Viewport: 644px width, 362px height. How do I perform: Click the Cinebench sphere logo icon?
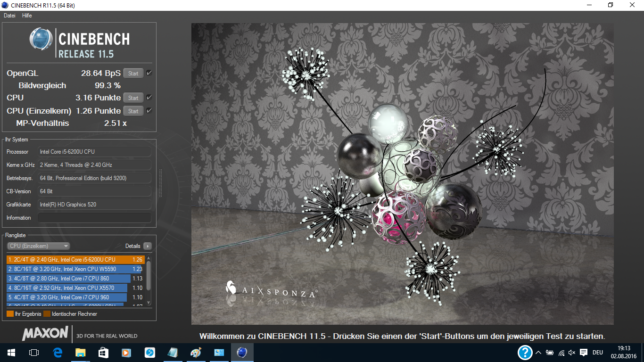[x=41, y=40]
